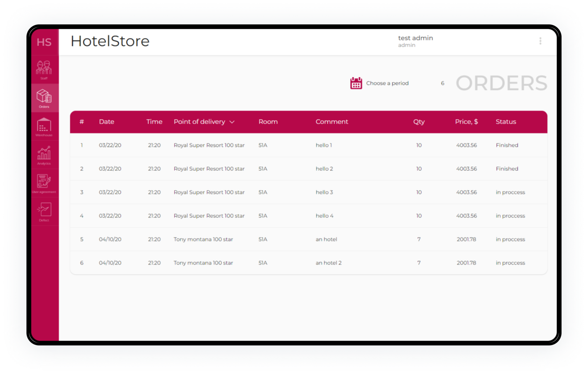Viewport: 588px width, 374px height.
Task: Expand the Point of delivery chevron
Action: point(232,122)
